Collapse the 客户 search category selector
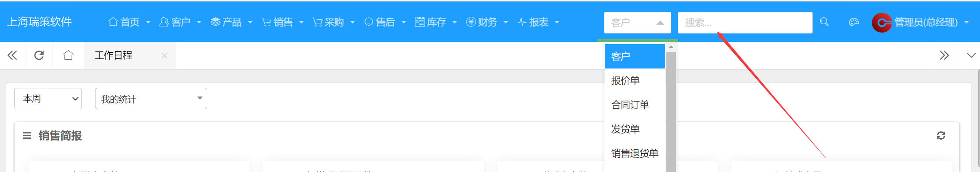Screen dimensions: 980x172 click(x=637, y=23)
